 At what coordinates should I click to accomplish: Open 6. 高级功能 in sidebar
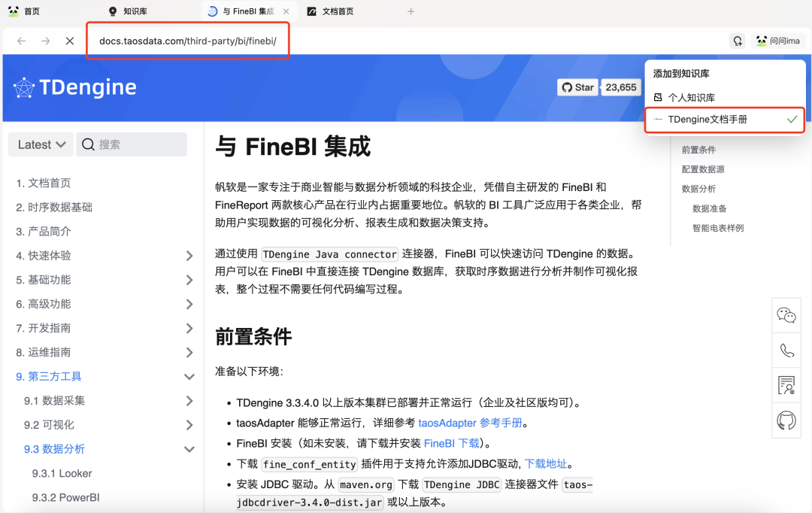point(43,304)
